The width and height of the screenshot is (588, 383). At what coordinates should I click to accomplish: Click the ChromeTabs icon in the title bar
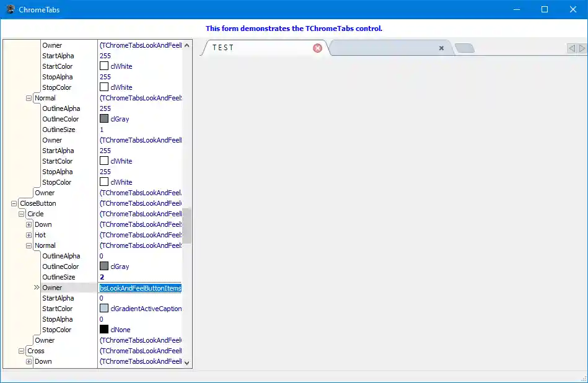click(x=10, y=9)
